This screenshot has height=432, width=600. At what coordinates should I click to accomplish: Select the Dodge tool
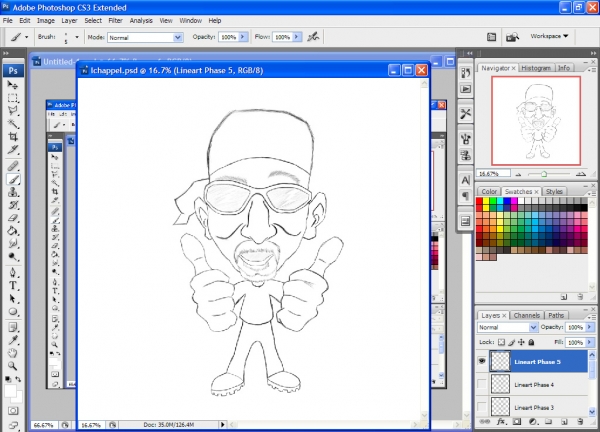click(13, 256)
